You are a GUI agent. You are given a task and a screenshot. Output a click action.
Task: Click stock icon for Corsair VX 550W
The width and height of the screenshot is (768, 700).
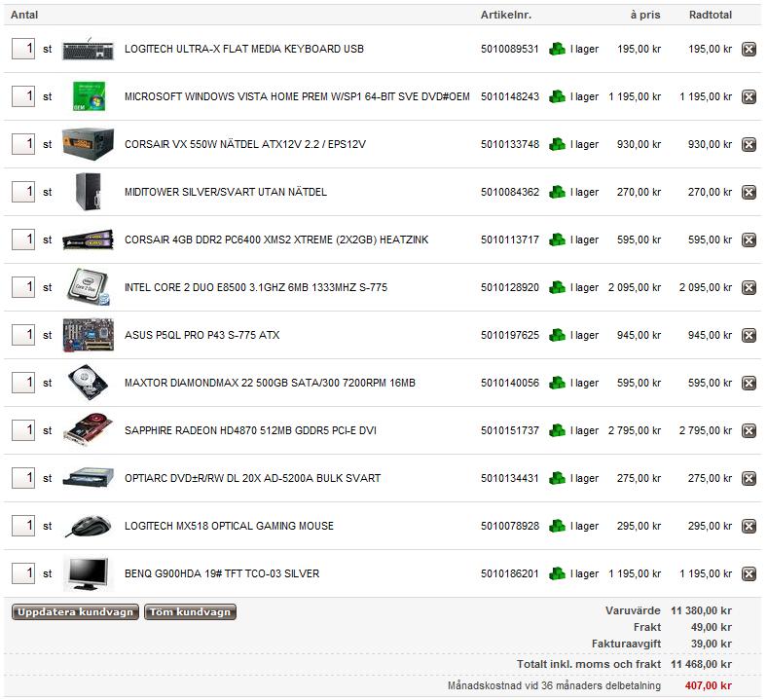click(558, 144)
